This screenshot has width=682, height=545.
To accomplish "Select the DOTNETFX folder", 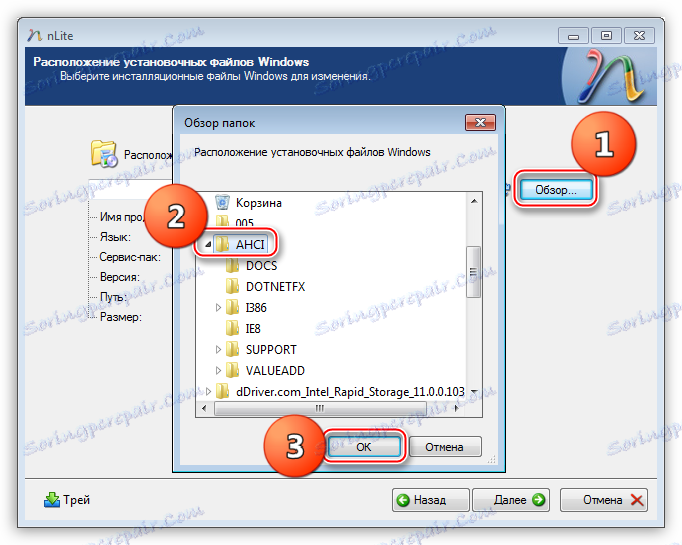I will 275,287.
